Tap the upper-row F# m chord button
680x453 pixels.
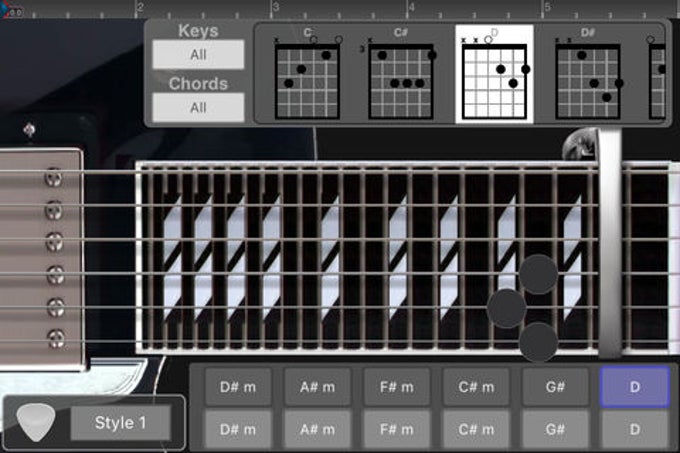click(x=397, y=387)
